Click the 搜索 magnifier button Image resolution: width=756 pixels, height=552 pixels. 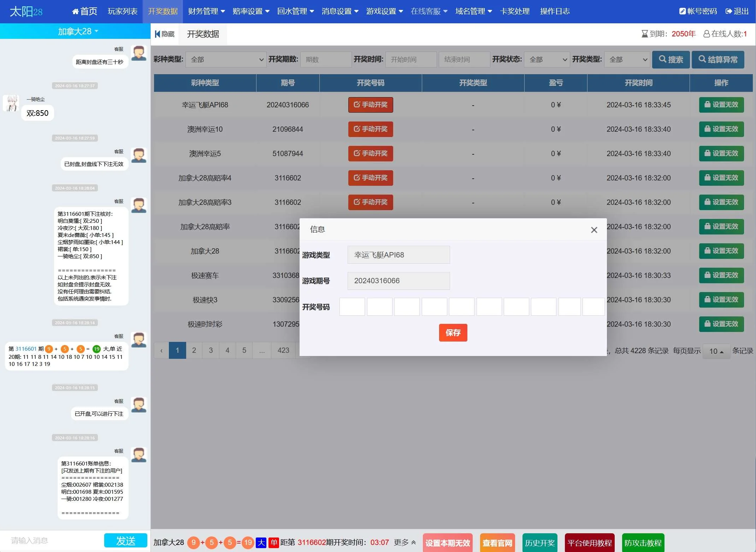click(x=671, y=59)
